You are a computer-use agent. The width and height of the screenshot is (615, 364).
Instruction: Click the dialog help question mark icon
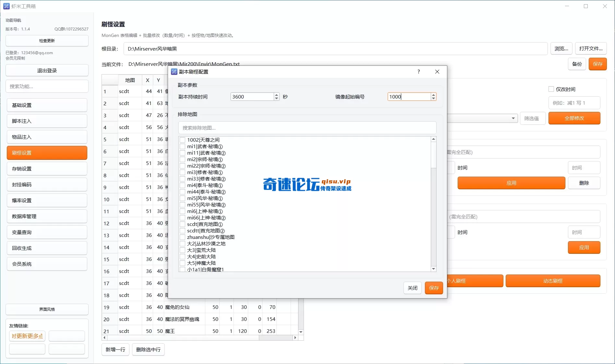point(418,72)
